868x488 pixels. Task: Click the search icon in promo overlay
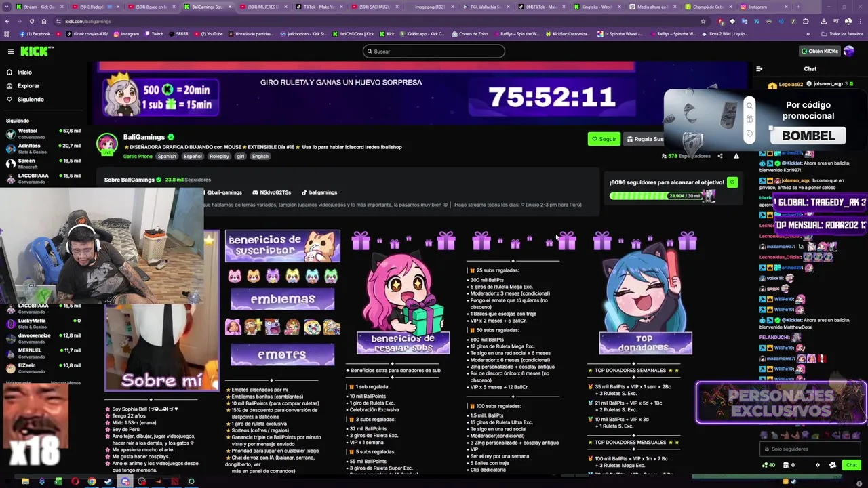(x=749, y=106)
